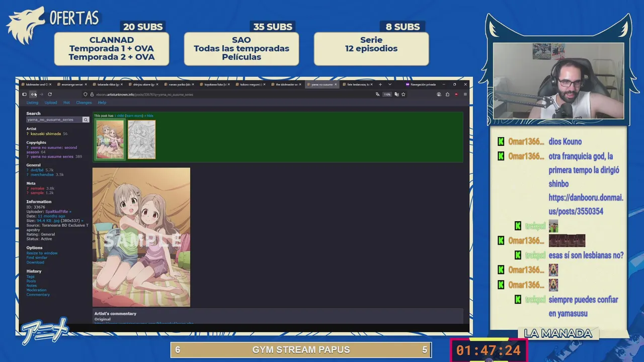This screenshot has height=362, width=644.
Task: Open uploader SpaRkofFiRe profile link
Action: [57, 211]
